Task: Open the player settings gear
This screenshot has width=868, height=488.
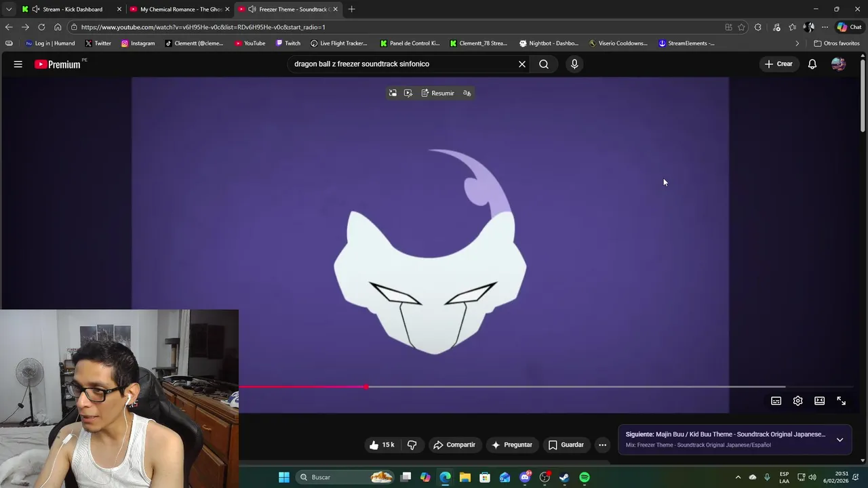Action: coord(797,401)
